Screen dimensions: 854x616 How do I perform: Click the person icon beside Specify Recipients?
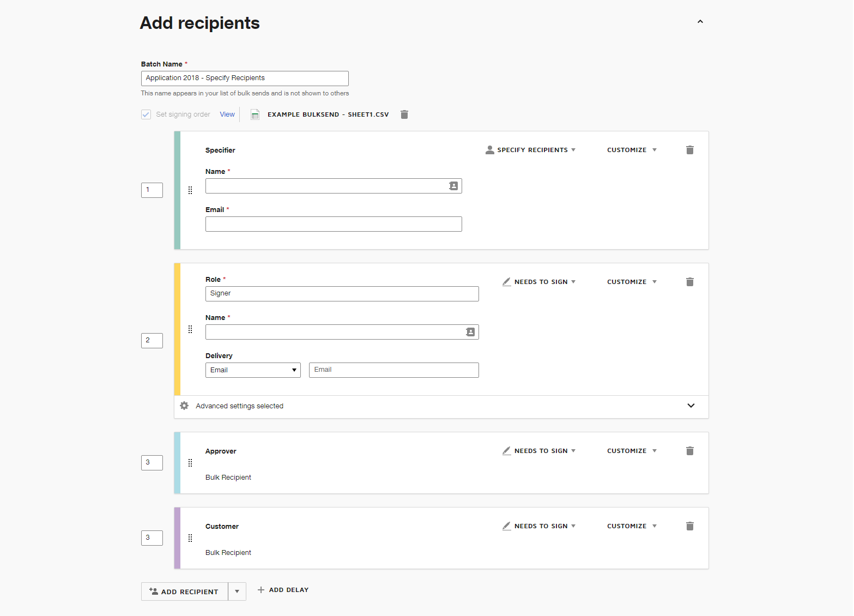(x=489, y=149)
